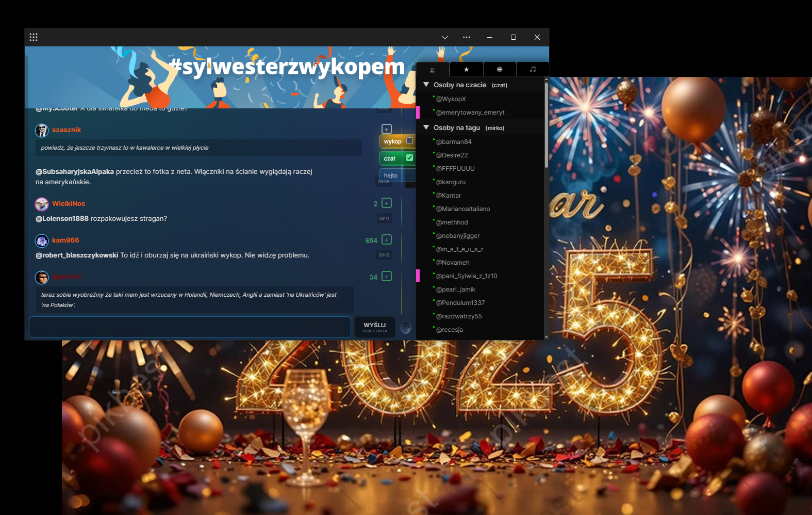Image resolution: width=812 pixels, height=515 pixels.
Task: Upvote WielkiNos's message with plus button
Action: [x=387, y=203]
